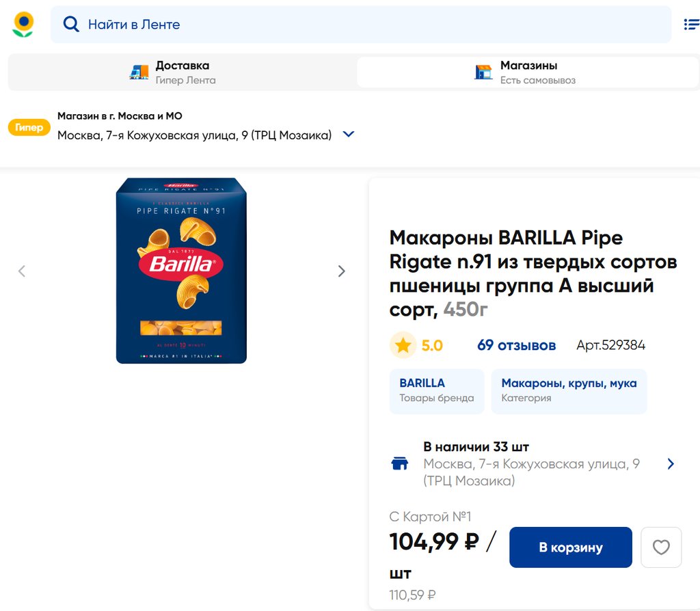This screenshot has width=700, height=611.
Task: Open the 69 отзывов reviews link
Action: [x=516, y=346]
